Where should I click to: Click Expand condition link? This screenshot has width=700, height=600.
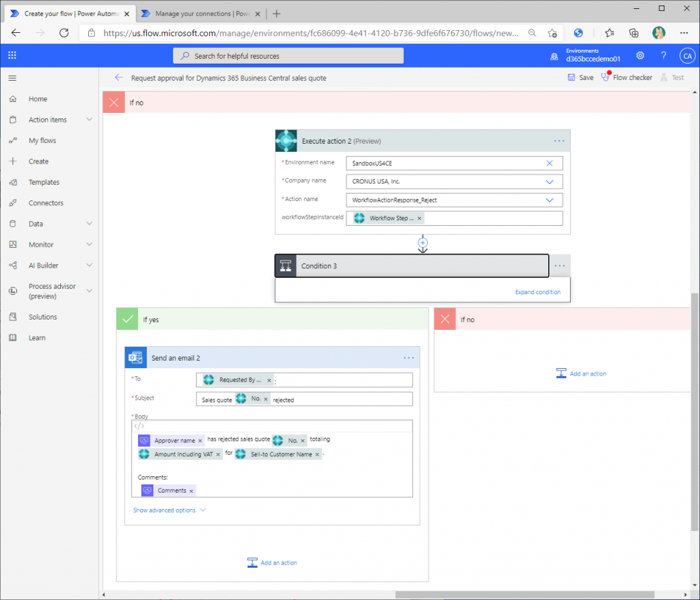[x=537, y=292]
